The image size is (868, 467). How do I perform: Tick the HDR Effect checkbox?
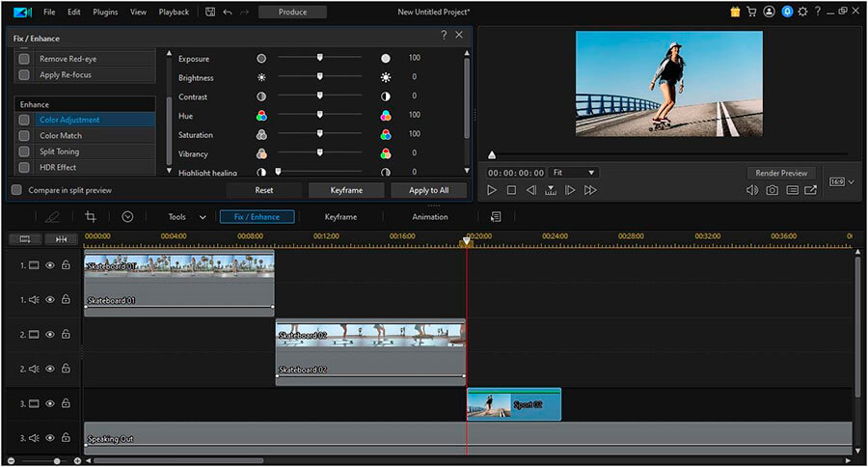click(24, 167)
